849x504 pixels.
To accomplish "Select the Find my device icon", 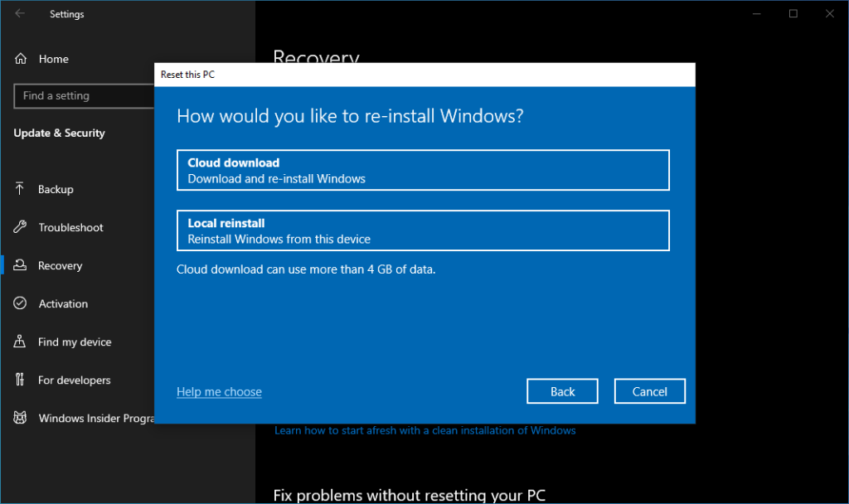I will tap(18, 342).
